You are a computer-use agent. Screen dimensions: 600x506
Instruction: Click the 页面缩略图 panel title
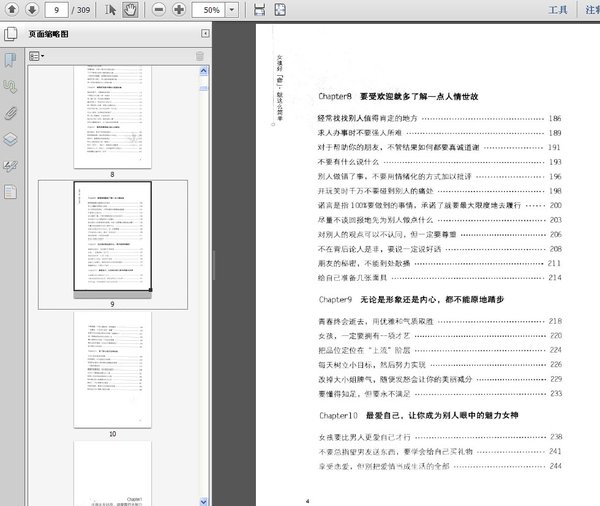tap(49, 34)
